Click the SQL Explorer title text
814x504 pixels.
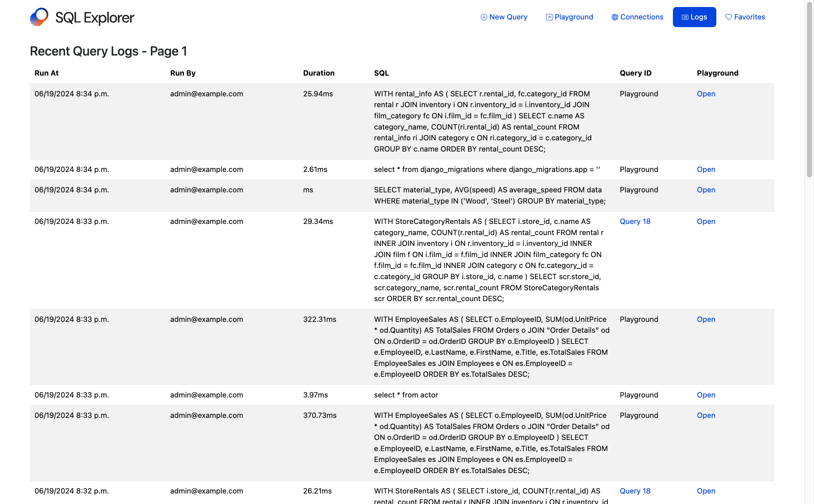tap(95, 18)
